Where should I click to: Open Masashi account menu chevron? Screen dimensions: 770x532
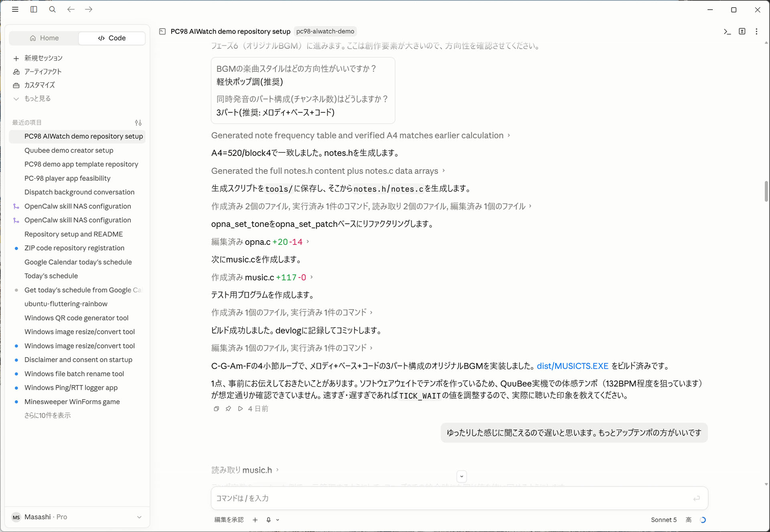point(139,517)
